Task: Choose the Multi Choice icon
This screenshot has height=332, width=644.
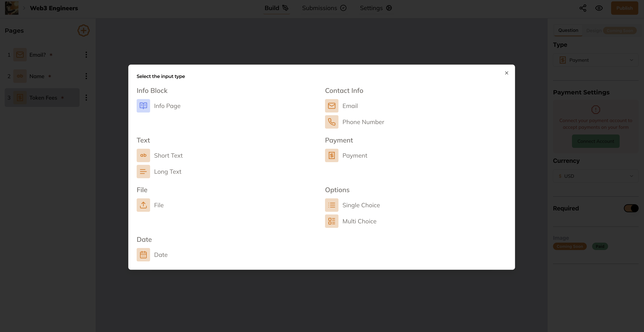Action: (x=332, y=221)
